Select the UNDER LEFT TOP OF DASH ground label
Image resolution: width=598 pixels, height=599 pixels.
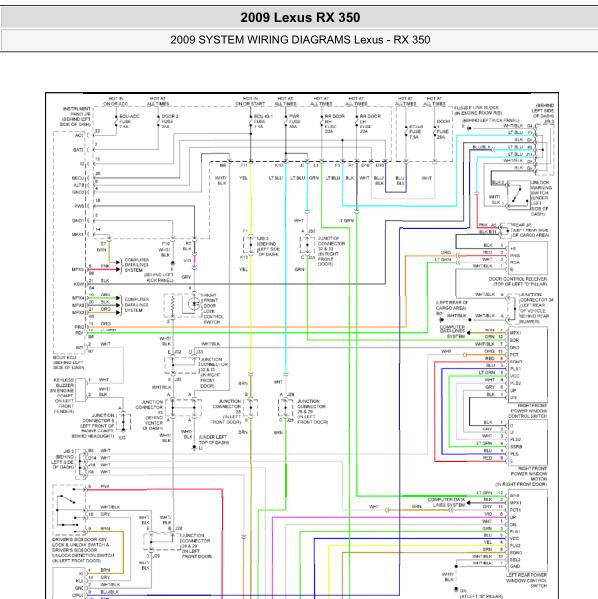(213, 439)
